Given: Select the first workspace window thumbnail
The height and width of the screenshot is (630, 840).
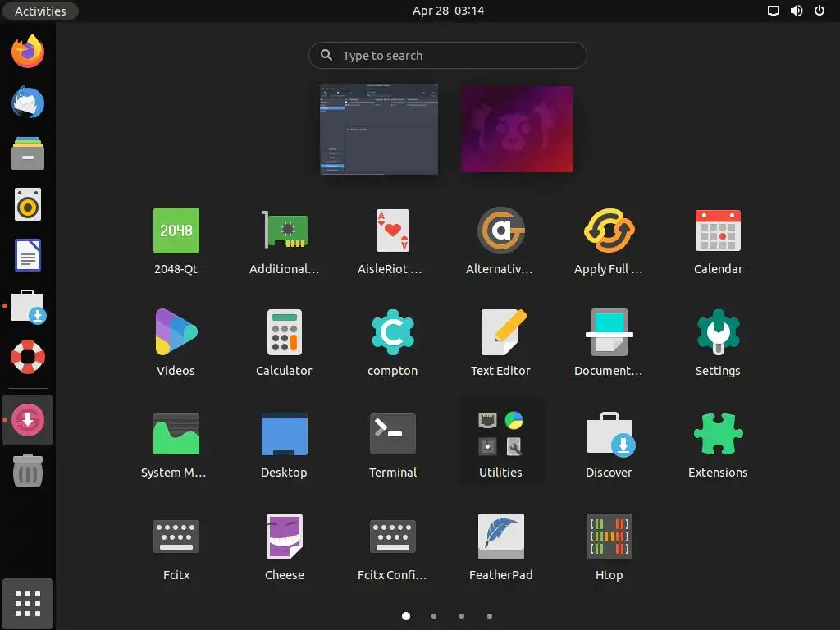Looking at the screenshot, I should pos(379,129).
